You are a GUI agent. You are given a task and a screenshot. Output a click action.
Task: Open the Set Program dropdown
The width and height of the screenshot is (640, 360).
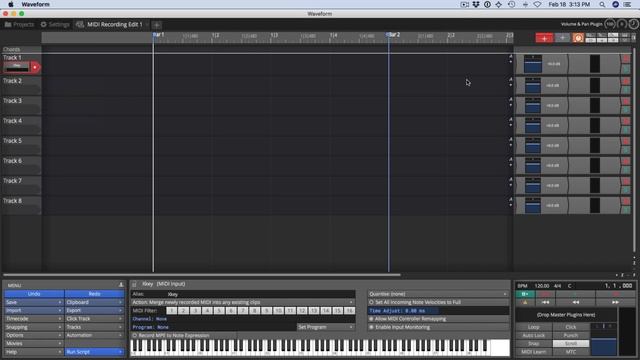[325, 327]
